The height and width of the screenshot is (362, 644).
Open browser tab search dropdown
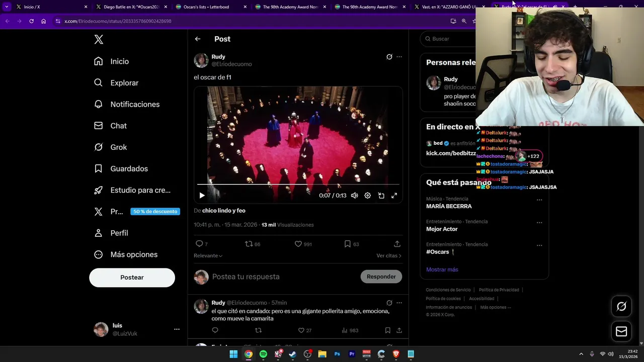click(x=7, y=7)
